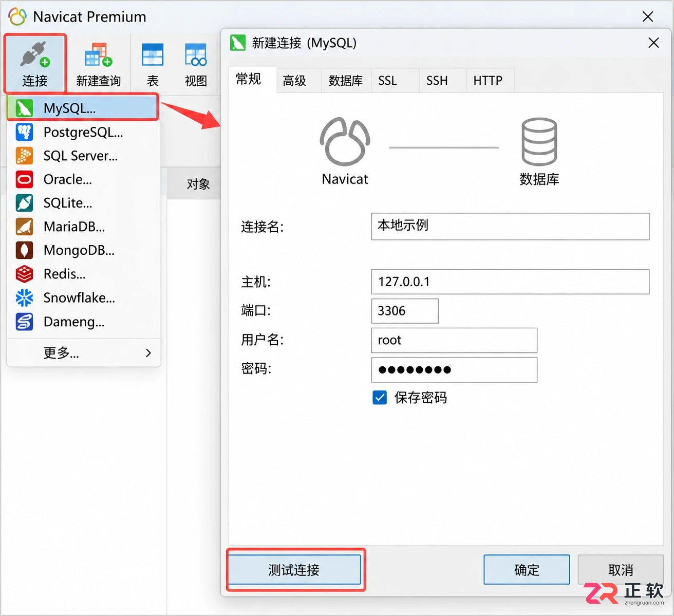
Task: Open 新建查询 new query tool
Action: [98, 65]
